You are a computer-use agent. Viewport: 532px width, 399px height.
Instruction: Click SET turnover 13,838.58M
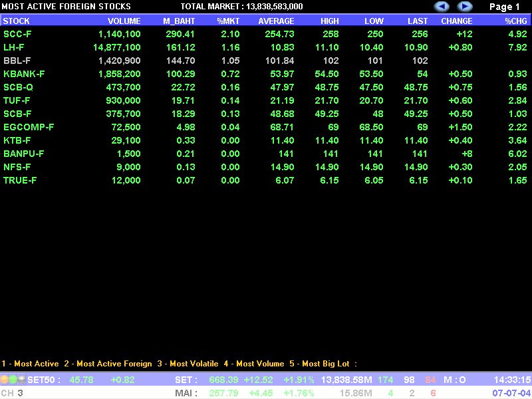[346, 380]
